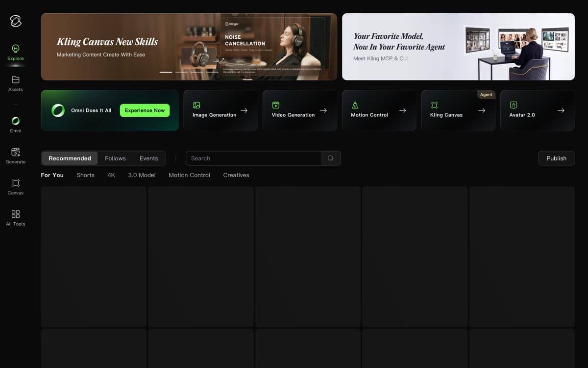
Task: Click the search magnifier icon
Action: (331, 158)
